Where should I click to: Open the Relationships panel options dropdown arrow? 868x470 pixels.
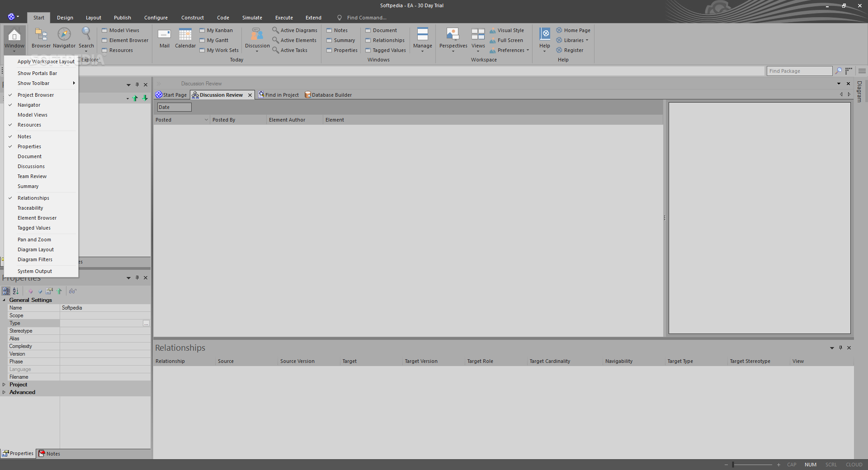pyautogui.click(x=832, y=348)
